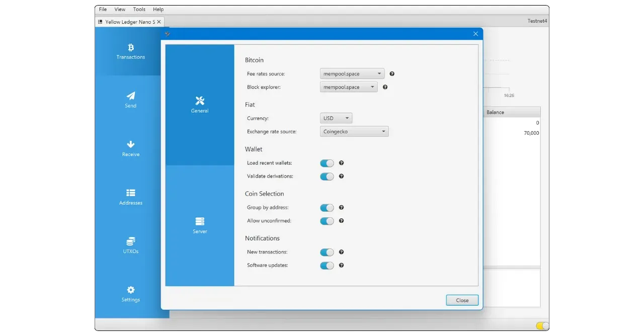Switch to Server preferences icon
This screenshot has width=644, height=336.
click(200, 221)
